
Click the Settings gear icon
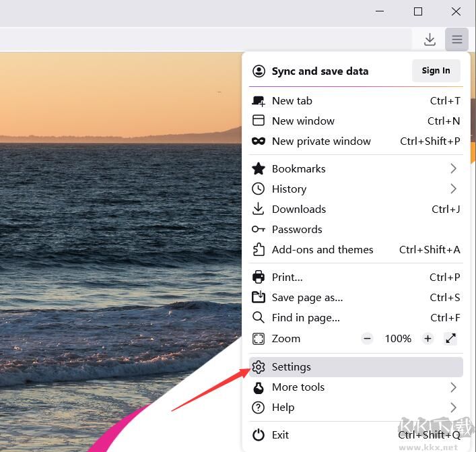[x=259, y=367]
